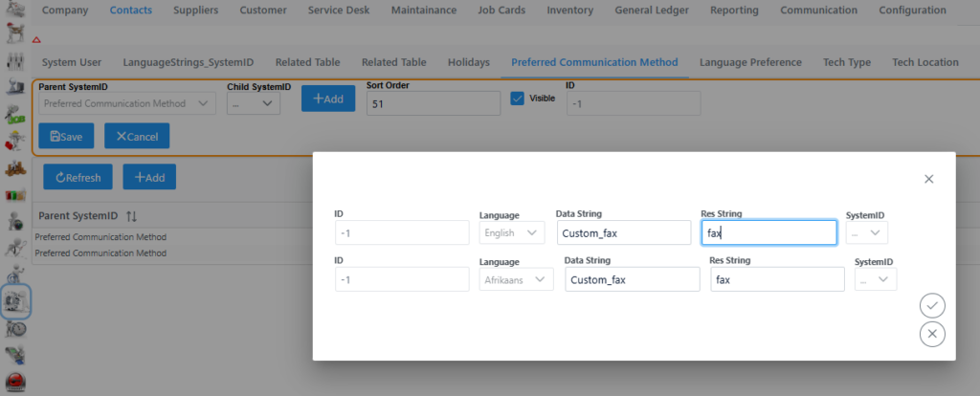
Task: Confirm dialog with the checkmark circle icon
Action: [932, 305]
